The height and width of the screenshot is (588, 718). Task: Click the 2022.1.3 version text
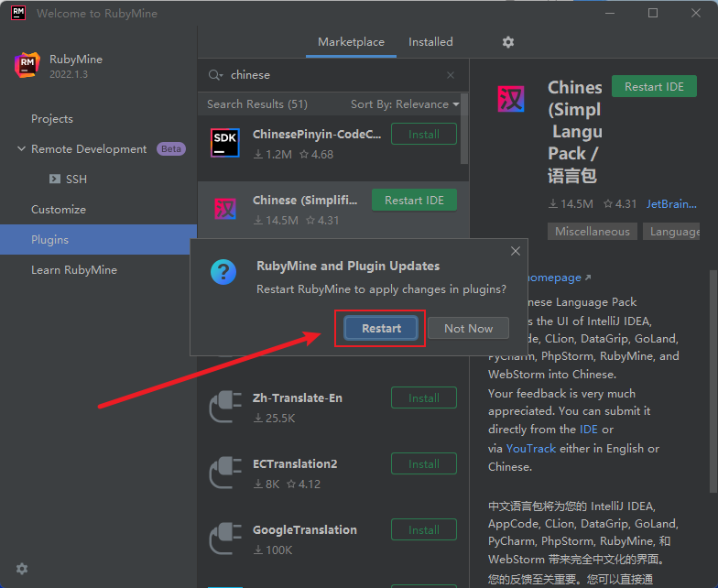[68, 74]
